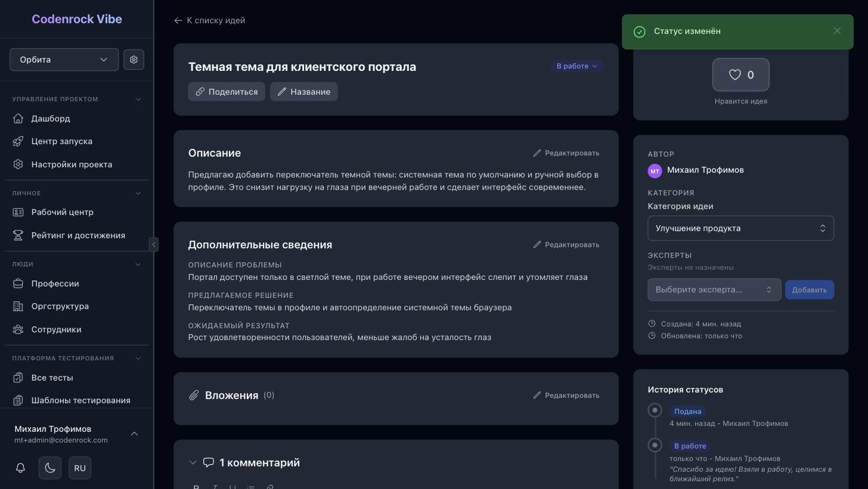Click the speech bubble icon by 1 комментарий

pyautogui.click(x=209, y=463)
